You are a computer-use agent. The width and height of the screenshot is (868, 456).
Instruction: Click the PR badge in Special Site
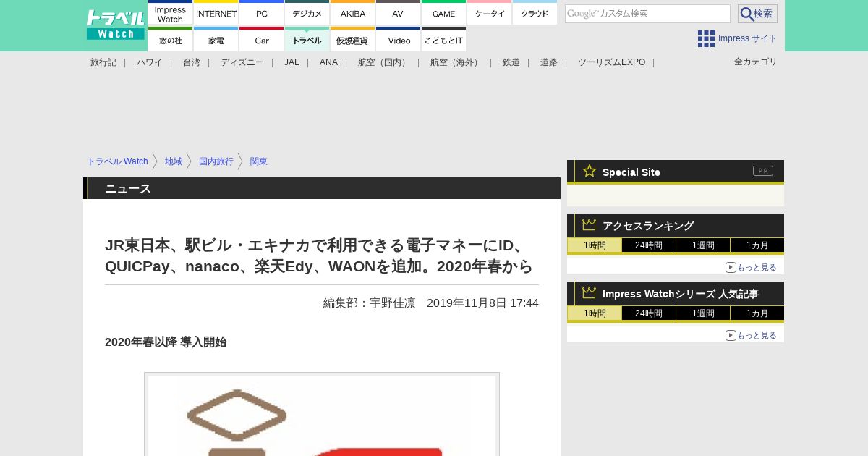click(x=763, y=171)
